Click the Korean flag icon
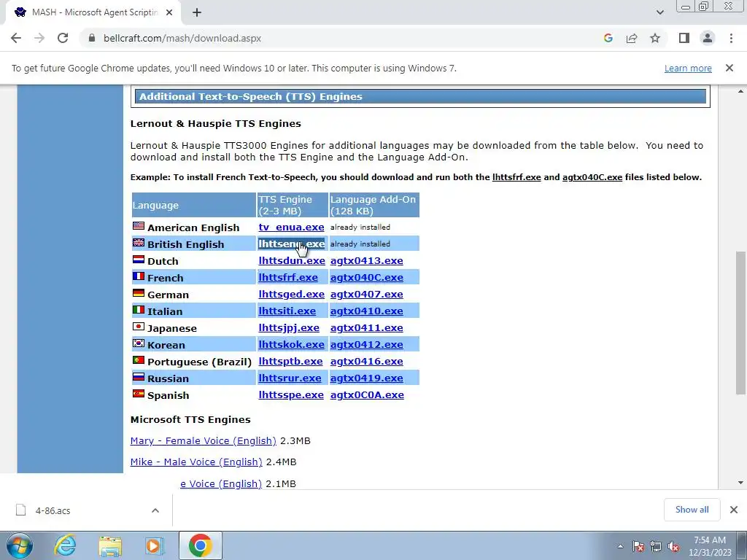Viewport: 747px width, 560px height. (x=138, y=343)
